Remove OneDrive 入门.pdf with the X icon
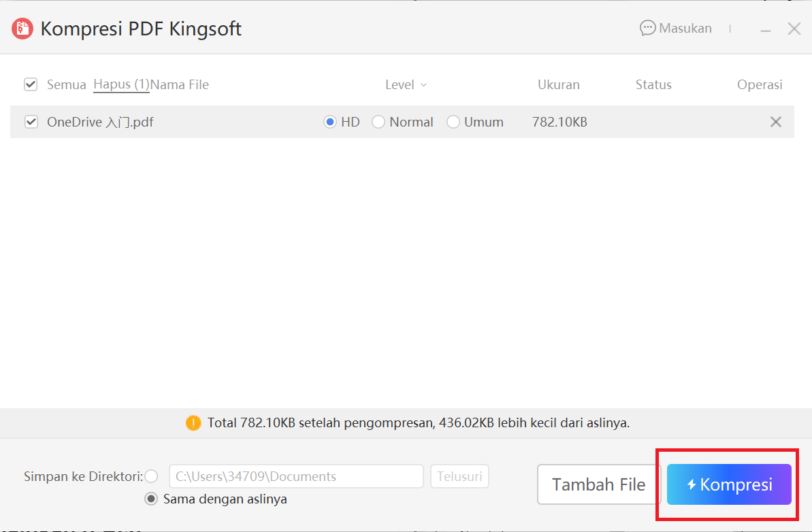Viewport: 812px width, 532px height. click(775, 122)
